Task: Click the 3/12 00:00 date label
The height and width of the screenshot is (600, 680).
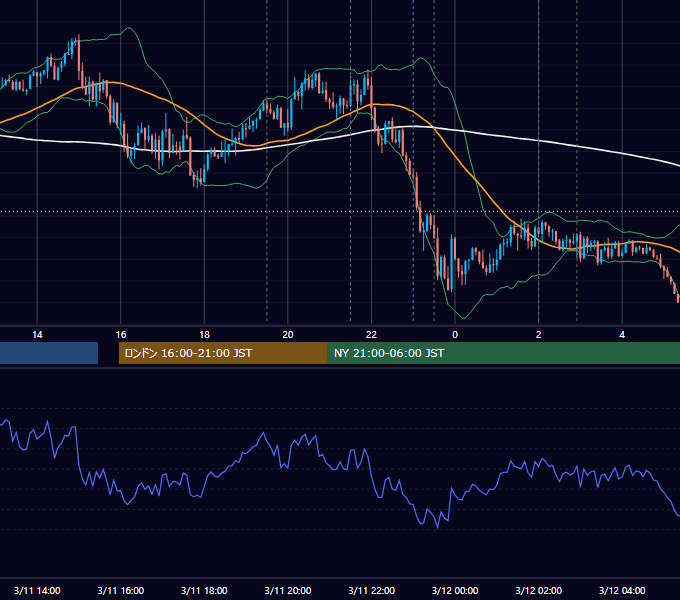Action: [455, 590]
